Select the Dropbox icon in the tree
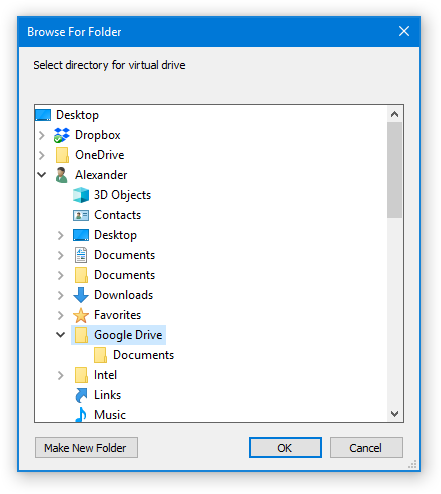The width and height of the screenshot is (441, 494). click(x=62, y=135)
